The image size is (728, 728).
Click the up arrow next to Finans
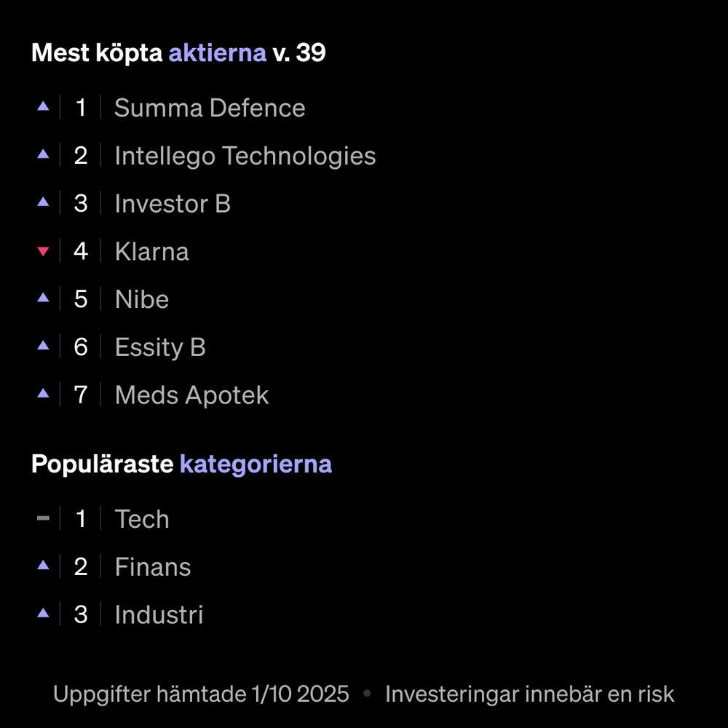click(43, 565)
